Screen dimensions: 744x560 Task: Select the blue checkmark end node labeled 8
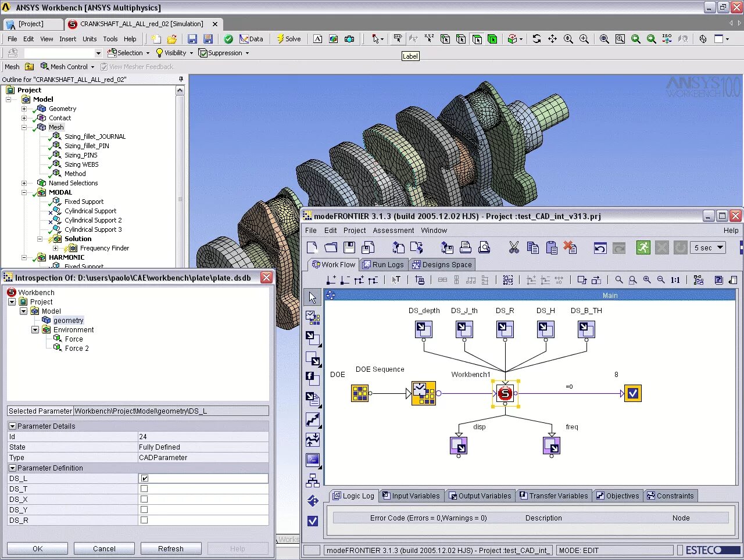[x=633, y=393]
